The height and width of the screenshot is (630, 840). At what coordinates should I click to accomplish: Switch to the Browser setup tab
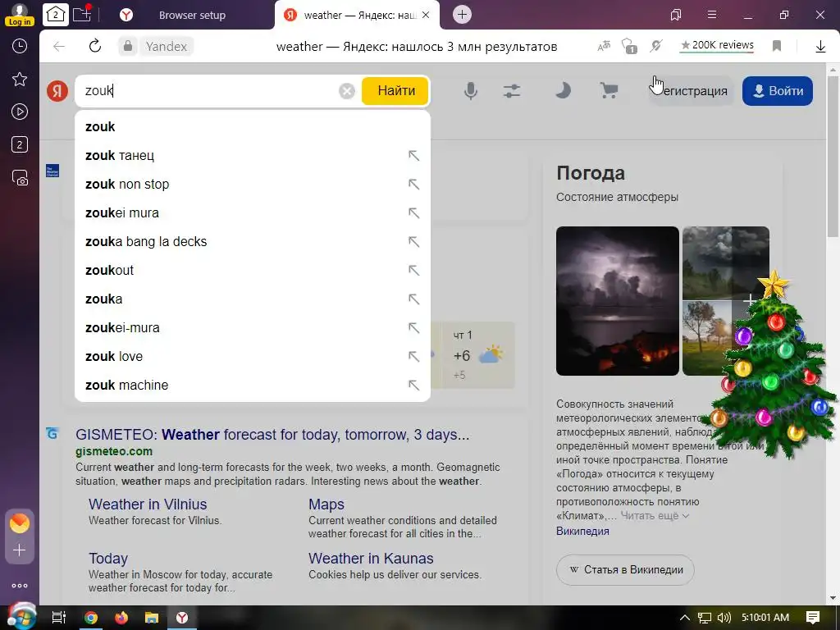(192, 15)
